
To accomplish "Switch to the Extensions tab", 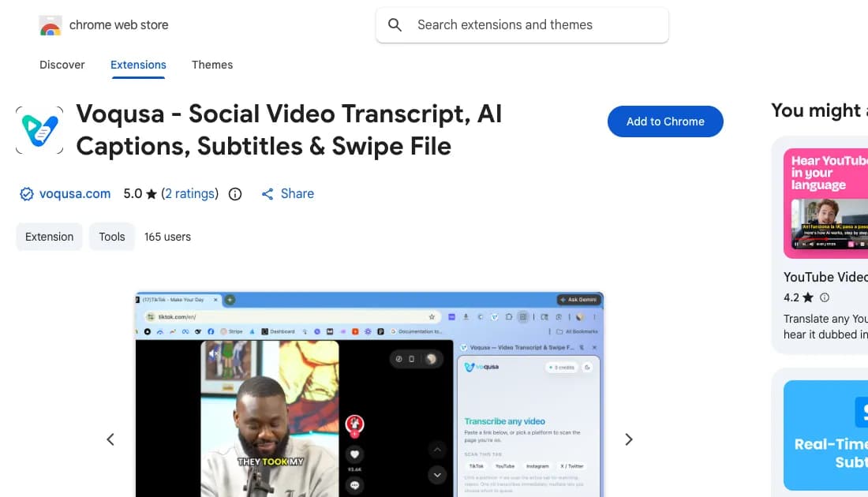I will (138, 65).
